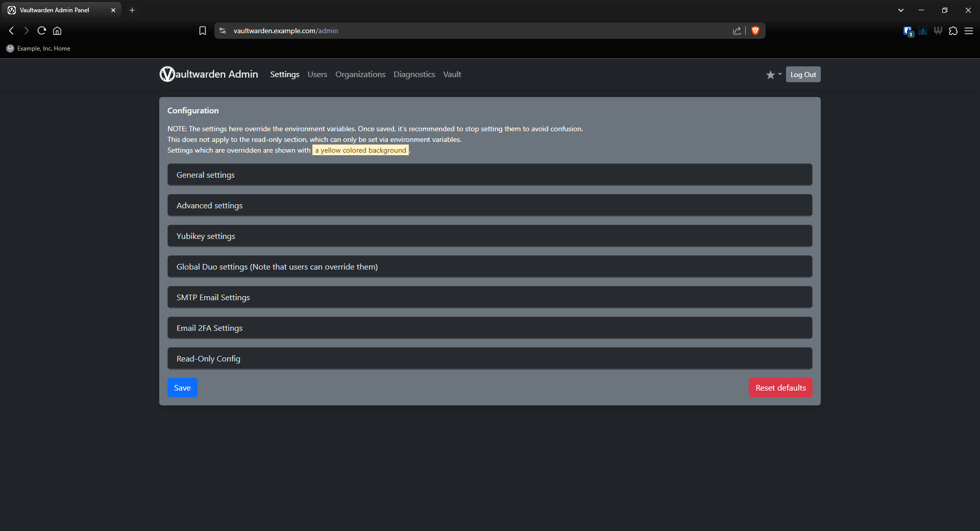This screenshot has width=980, height=531.
Task: Expand General settings section
Action: (x=489, y=175)
